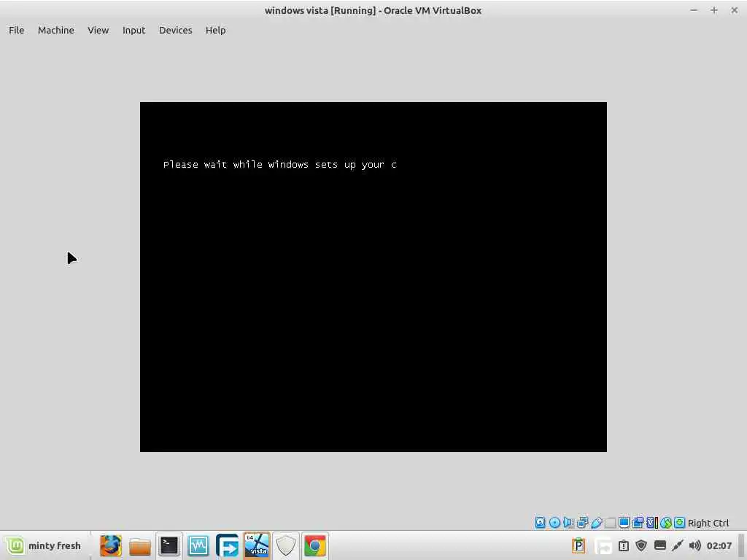The width and height of the screenshot is (747, 560).
Task: Click the keyboard capture green arrow icon
Action: coord(680,522)
